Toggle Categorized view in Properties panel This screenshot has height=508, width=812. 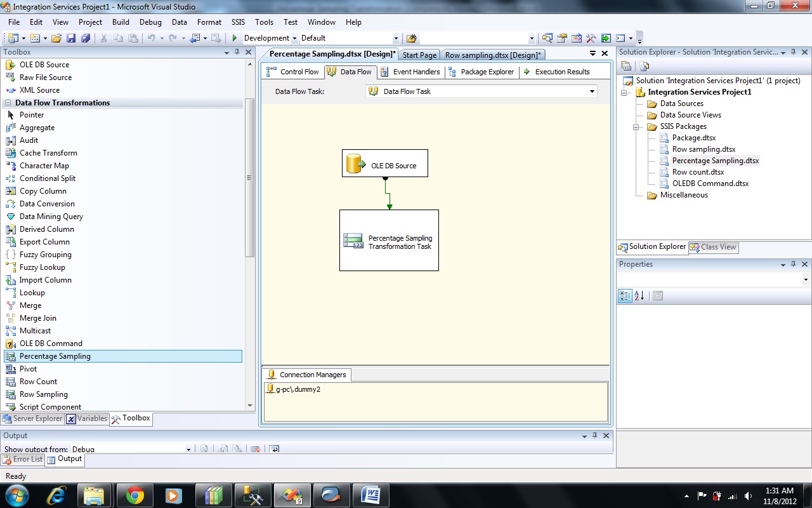coord(625,296)
